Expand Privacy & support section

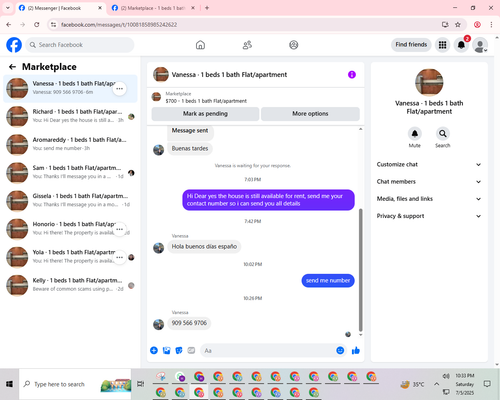pyautogui.click(x=429, y=216)
